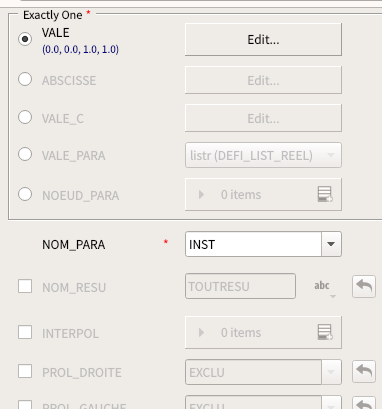This screenshot has width=382, height=409.
Task: Select the VALE radio button
Action: pos(25,39)
